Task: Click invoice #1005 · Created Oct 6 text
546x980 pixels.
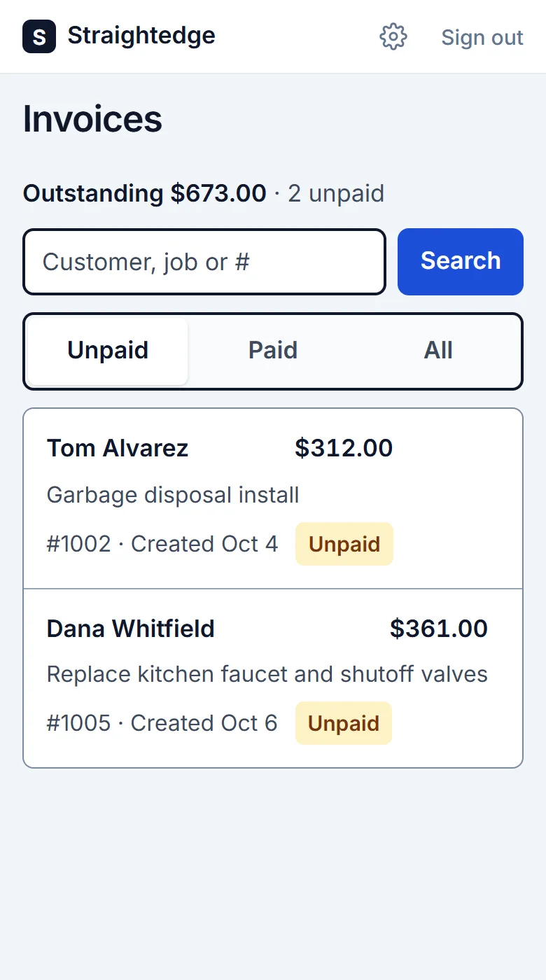Action: pyautogui.click(x=162, y=723)
